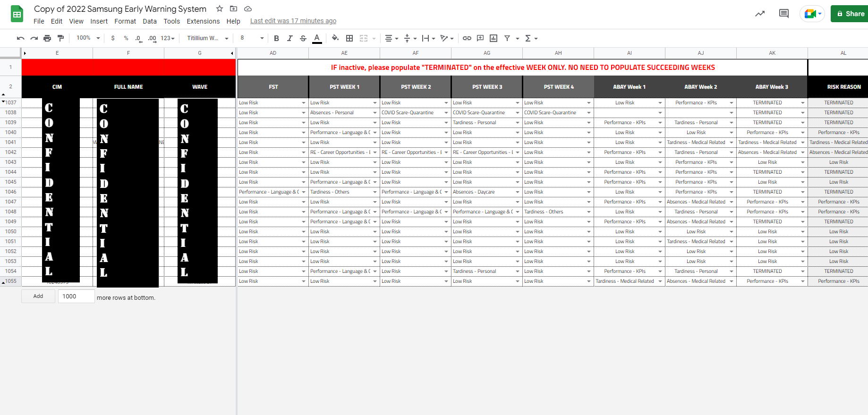Open FST dropdown arrow in row 1037
The height and width of the screenshot is (415, 868).
click(304, 103)
